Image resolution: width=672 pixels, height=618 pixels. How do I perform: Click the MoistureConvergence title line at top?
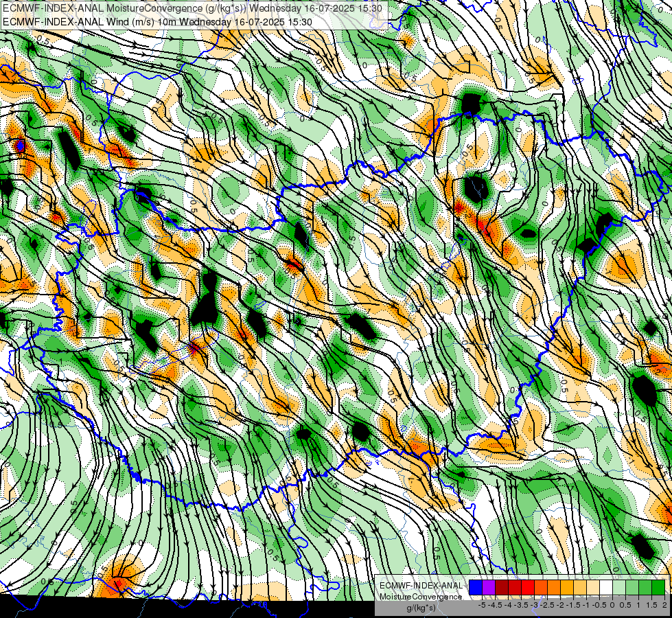192,8
